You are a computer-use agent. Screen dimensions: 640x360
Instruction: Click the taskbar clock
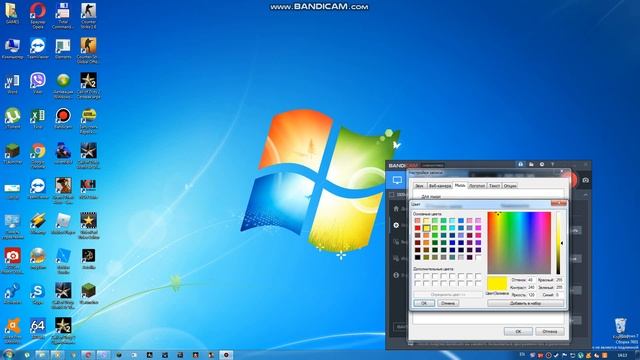[x=622, y=355]
